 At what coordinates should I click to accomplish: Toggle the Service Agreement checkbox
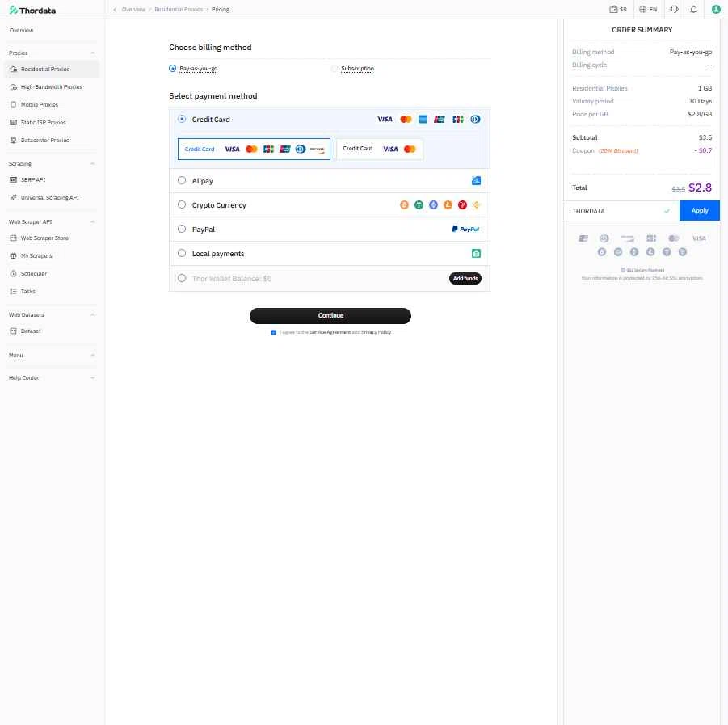pos(273,332)
